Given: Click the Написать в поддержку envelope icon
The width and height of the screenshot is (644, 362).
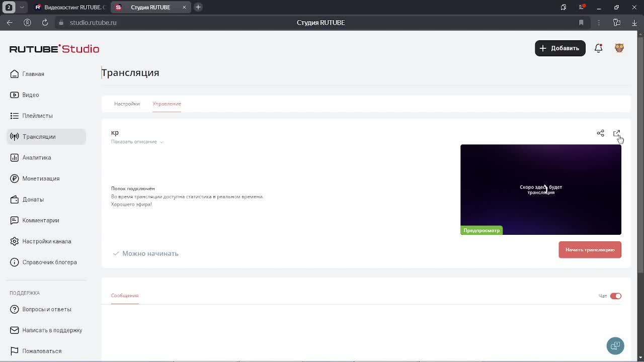Looking at the screenshot, I should point(14,330).
